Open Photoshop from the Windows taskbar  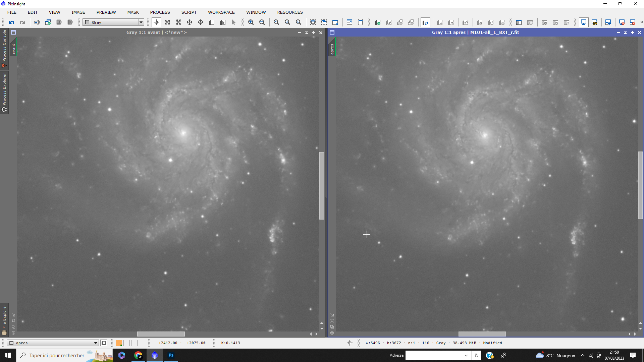[x=171, y=355]
